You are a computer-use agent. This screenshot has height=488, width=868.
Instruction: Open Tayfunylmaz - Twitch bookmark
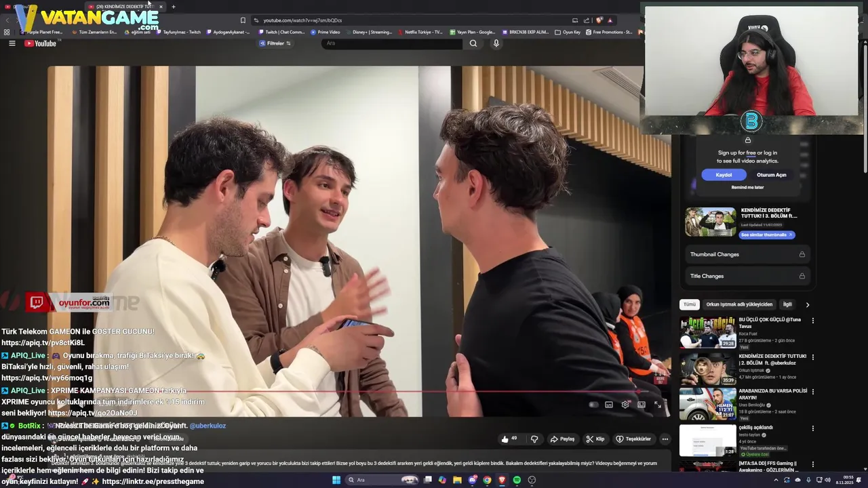pos(178,32)
